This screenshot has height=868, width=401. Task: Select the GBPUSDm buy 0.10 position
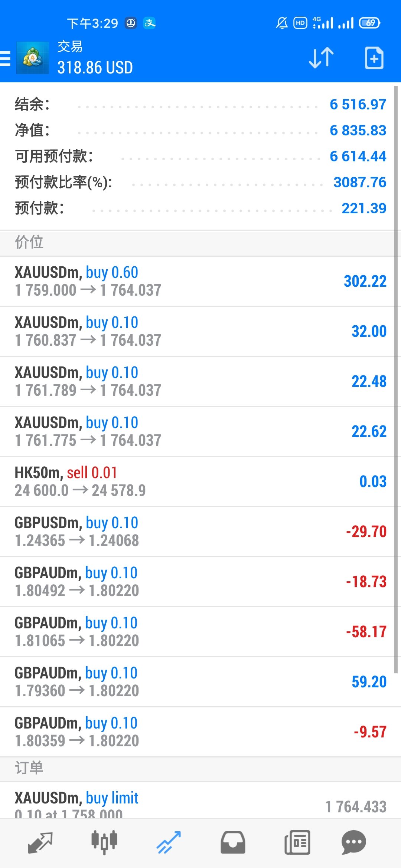(x=200, y=532)
